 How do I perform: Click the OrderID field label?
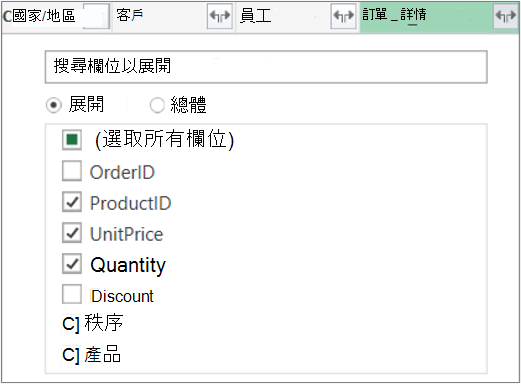pyautogui.click(x=122, y=173)
